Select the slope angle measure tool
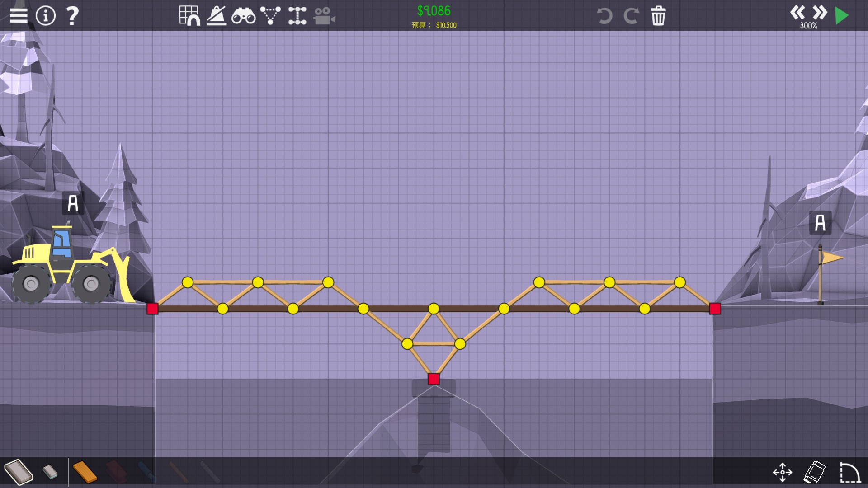Image resolution: width=868 pixels, height=488 pixels. coord(217,16)
